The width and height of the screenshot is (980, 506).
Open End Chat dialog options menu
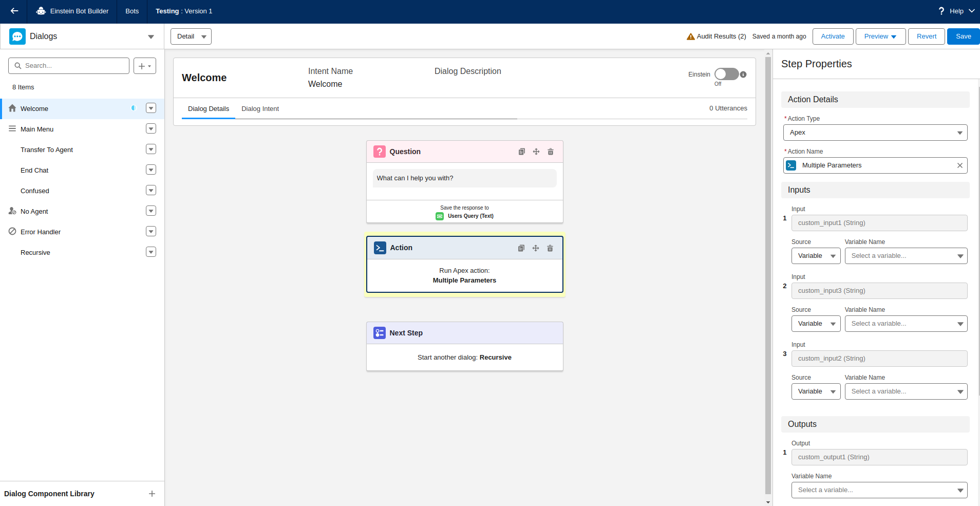[151, 170]
